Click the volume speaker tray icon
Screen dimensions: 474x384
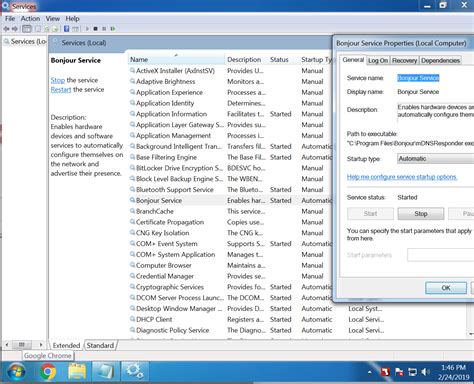pos(425,372)
